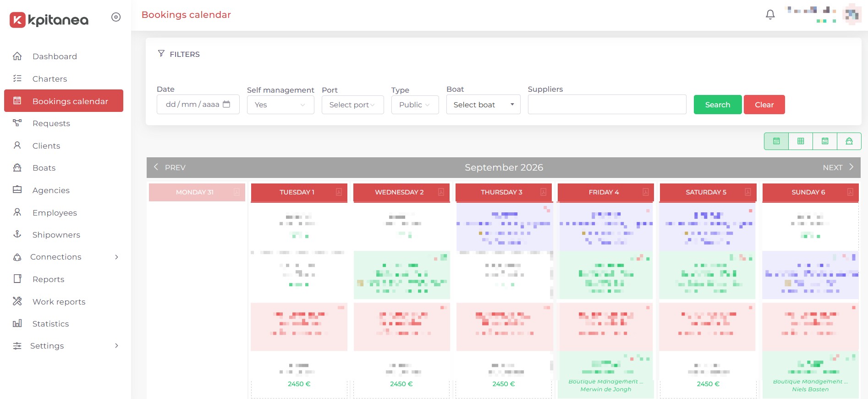
Task: Download PDF for Monday 31
Action: point(236,192)
